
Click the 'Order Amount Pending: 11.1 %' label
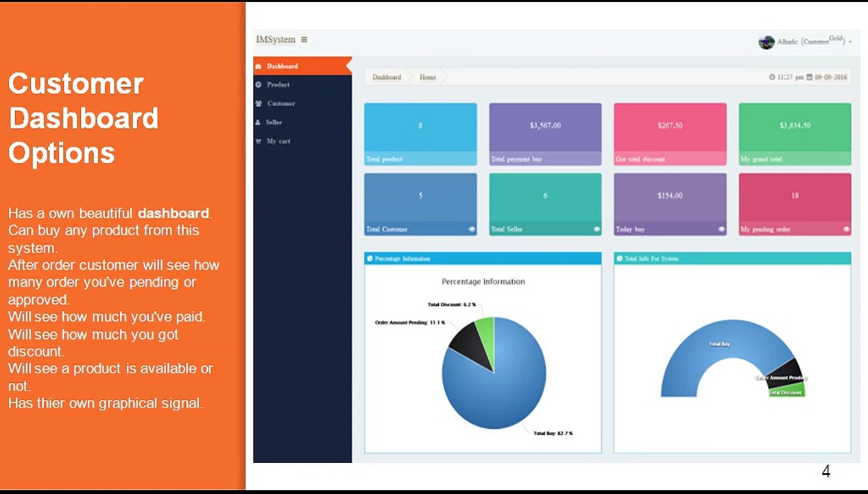pyautogui.click(x=410, y=322)
